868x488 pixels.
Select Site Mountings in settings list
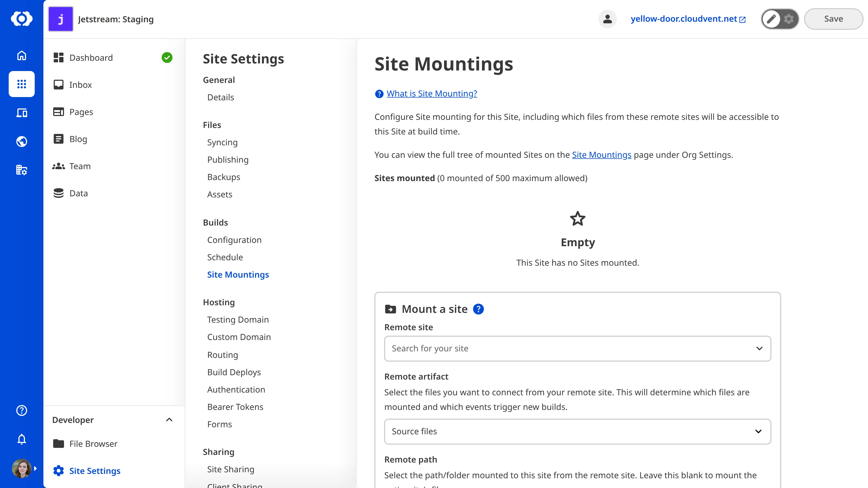click(238, 274)
